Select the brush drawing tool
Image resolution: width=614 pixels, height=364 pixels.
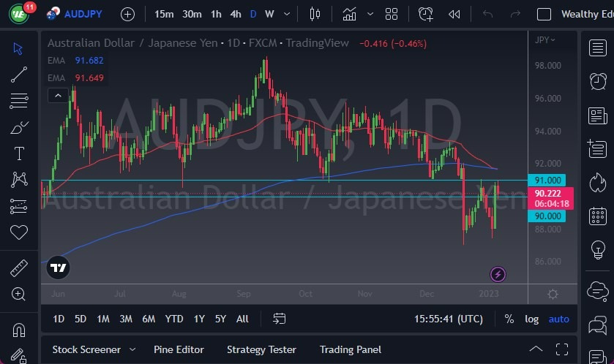point(19,127)
